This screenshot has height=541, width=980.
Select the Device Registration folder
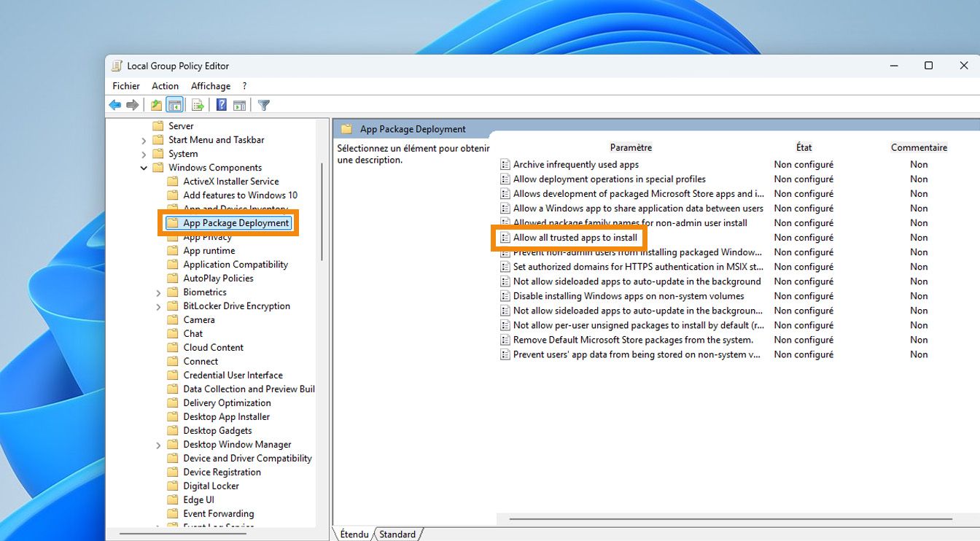tap(222, 472)
